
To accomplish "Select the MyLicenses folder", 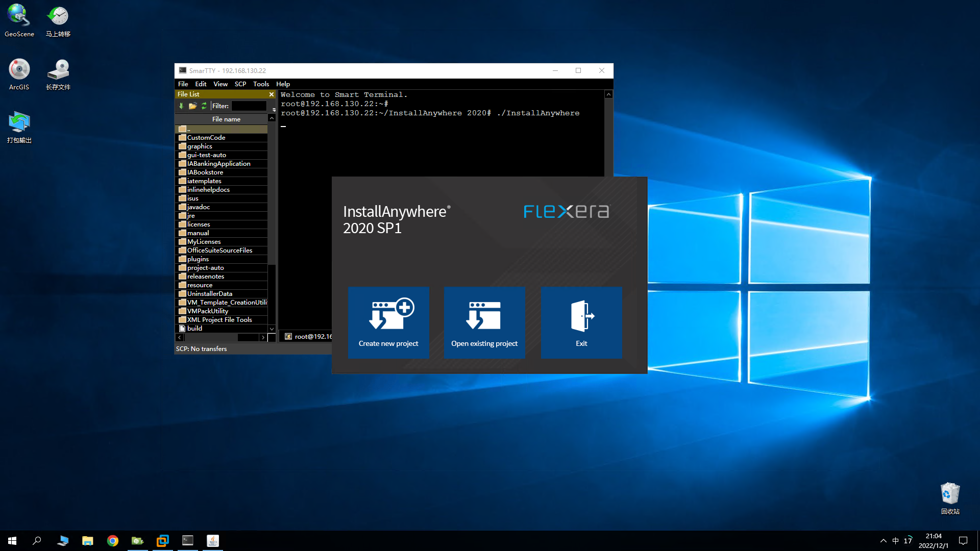I will tap(222, 242).
